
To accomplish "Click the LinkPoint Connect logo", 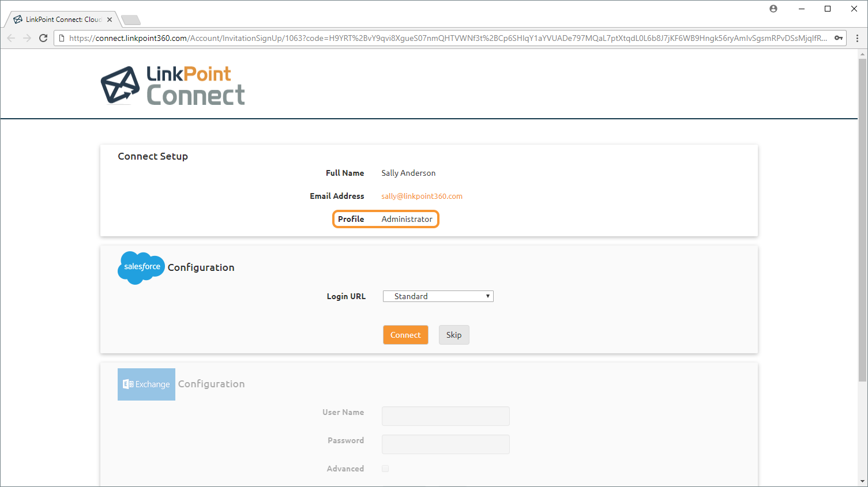I will [172, 85].
